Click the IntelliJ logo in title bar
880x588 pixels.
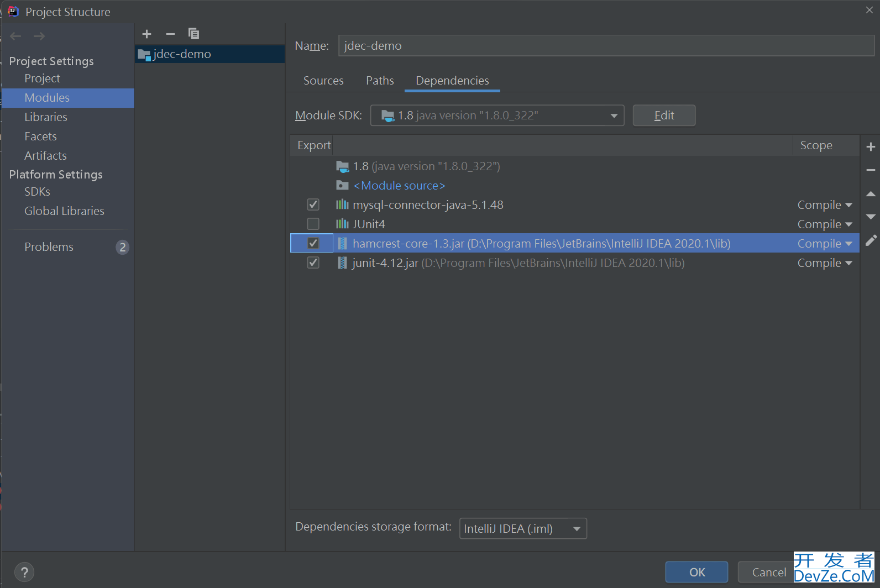click(x=13, y=12)
